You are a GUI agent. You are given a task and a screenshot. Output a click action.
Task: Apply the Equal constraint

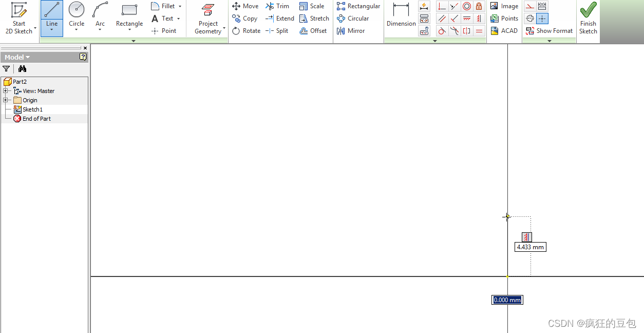click(x=479, y=30)
